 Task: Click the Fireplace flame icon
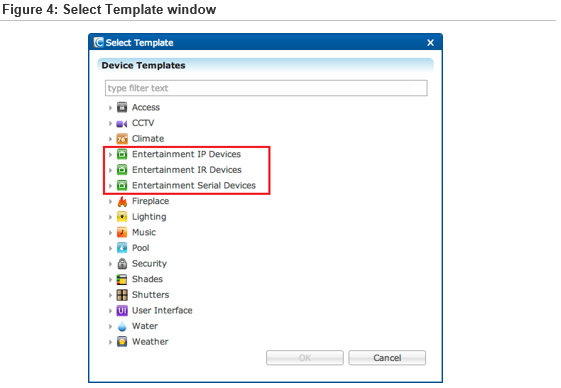[122, 202]
